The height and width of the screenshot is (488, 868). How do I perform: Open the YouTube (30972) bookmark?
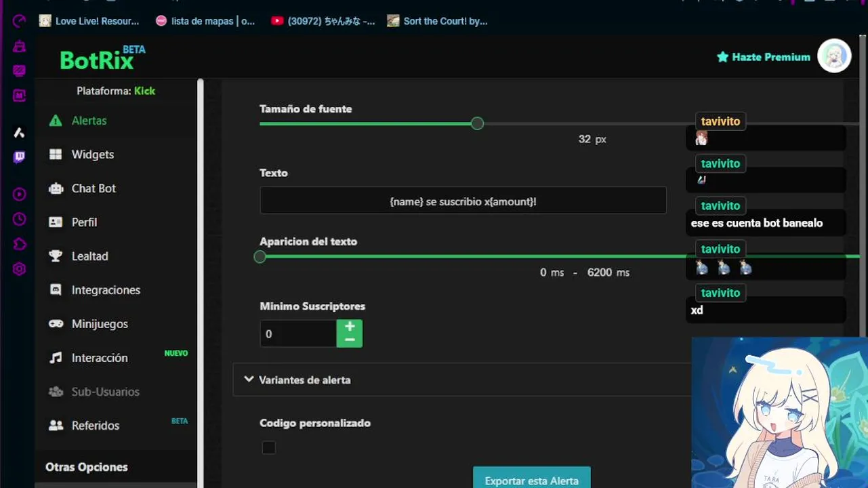tap(323, 21)
